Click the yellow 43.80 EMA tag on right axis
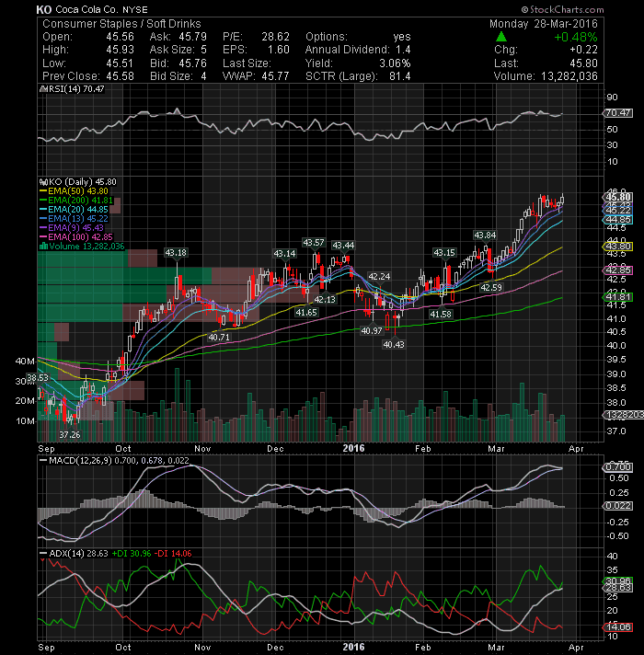The image size is (644, 655). [x=618, y=247]
